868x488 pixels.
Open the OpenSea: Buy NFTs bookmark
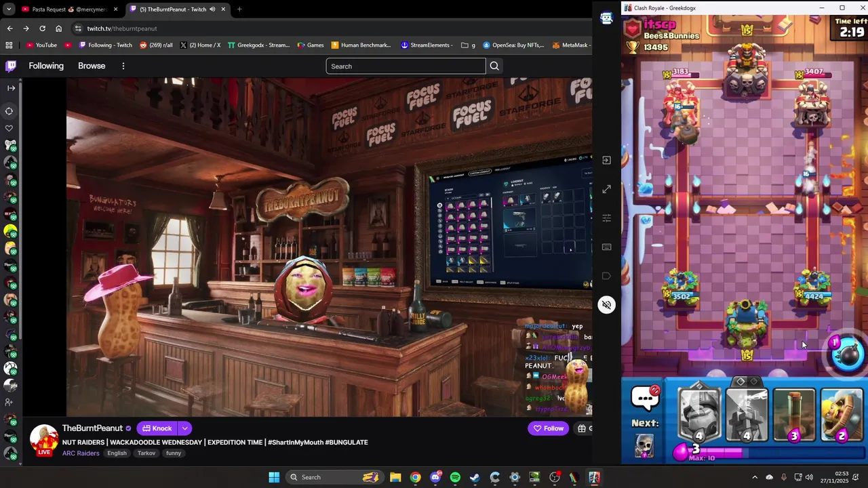click(513, 45)
